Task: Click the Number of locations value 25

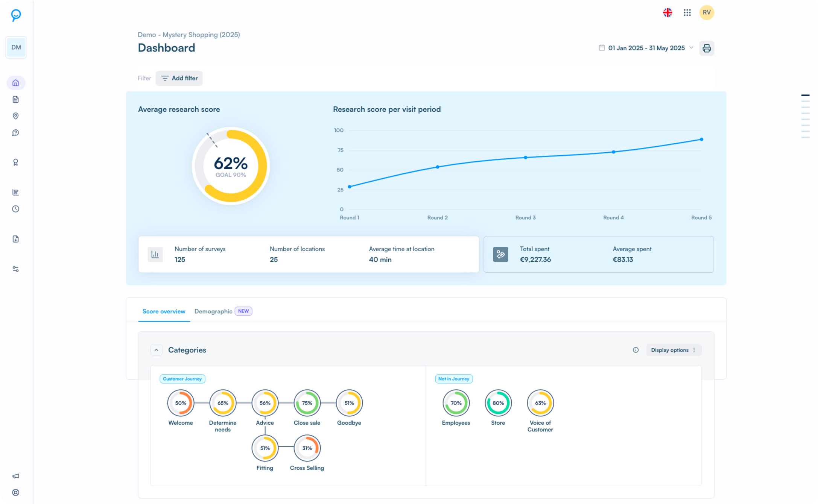Action: (274, 260)
